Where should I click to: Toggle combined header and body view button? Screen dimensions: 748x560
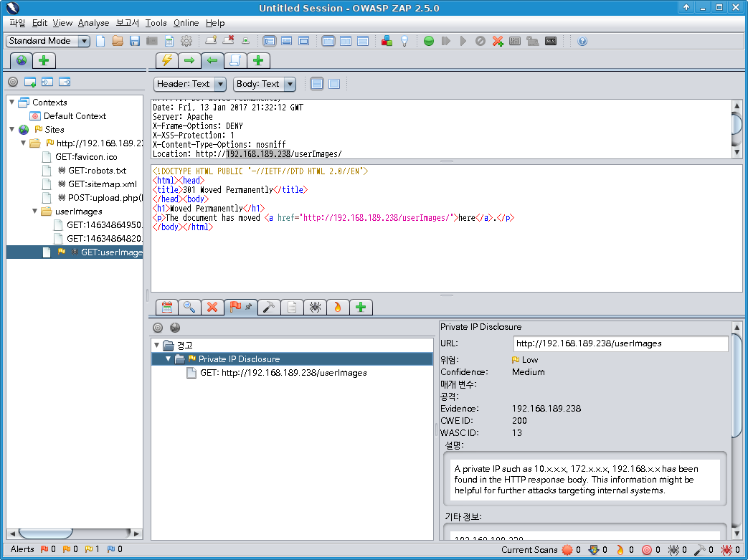[x=334, y=84]
